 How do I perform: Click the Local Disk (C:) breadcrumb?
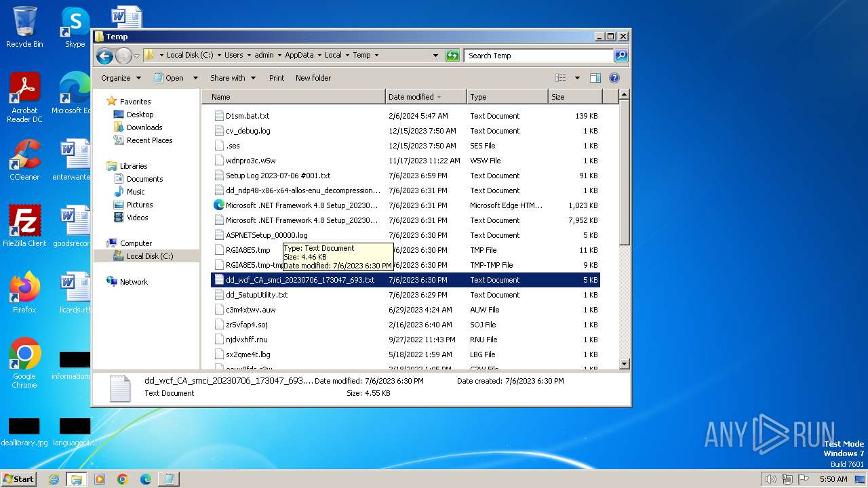189,56
